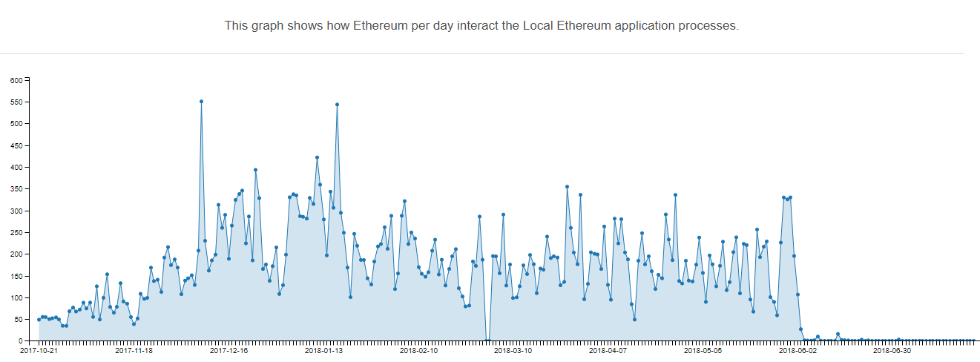Click the x-axis date label 2018-06-02
This screenshot has height=362, width=980.
798,351
